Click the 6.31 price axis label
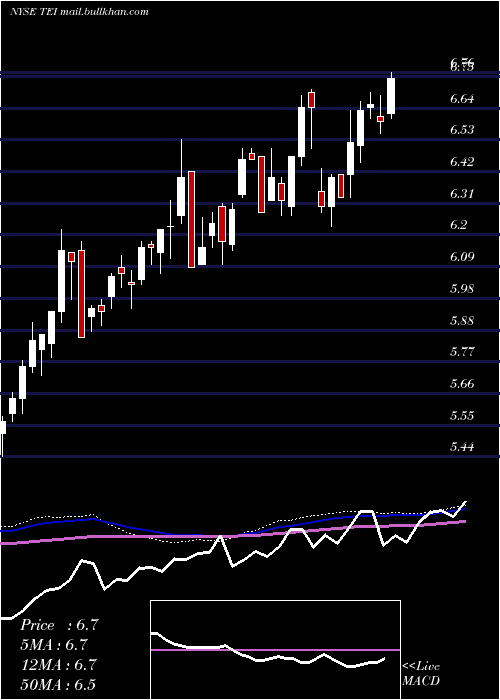The height and width of the screenshot is (700, 500). (462, 194)
